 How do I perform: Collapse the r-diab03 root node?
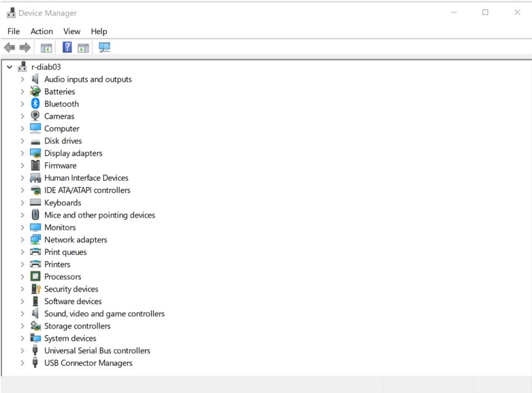click(x=10, y=67)
